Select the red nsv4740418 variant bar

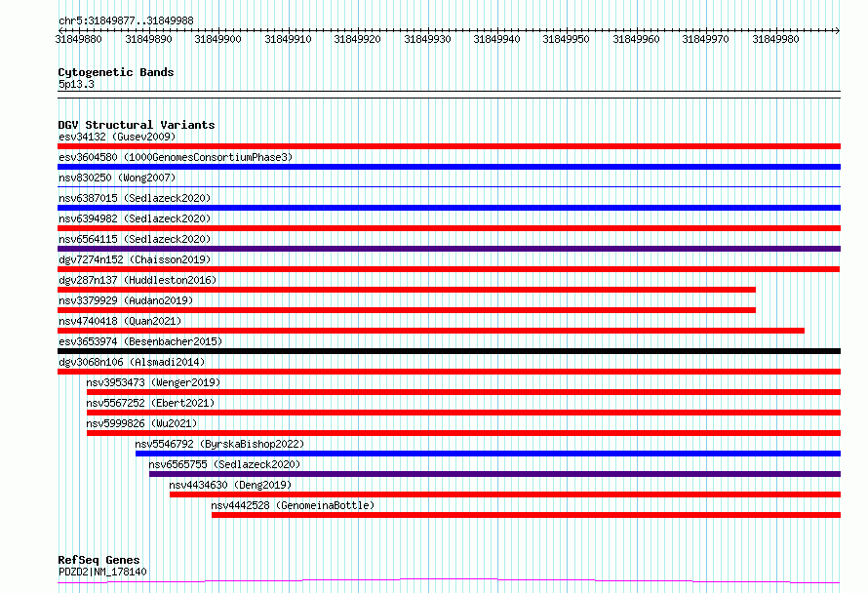tap(431, 331)
